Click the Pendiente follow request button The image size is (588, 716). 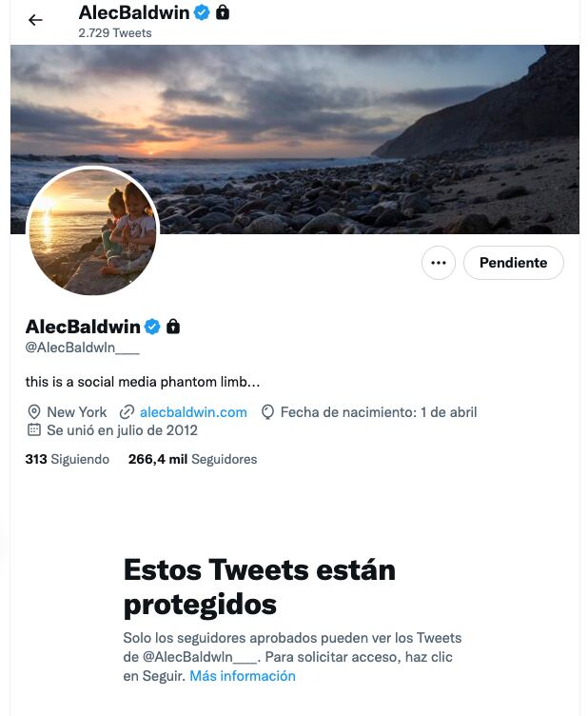click(514, 263)
